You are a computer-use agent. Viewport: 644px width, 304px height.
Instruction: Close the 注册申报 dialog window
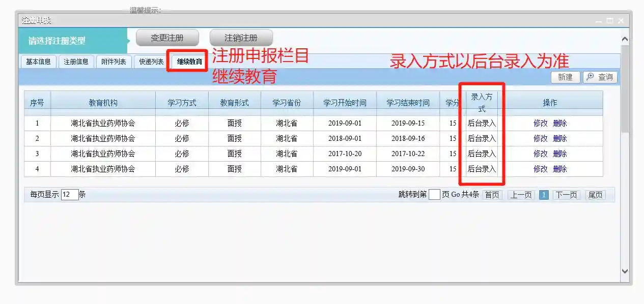coord(621,21)
